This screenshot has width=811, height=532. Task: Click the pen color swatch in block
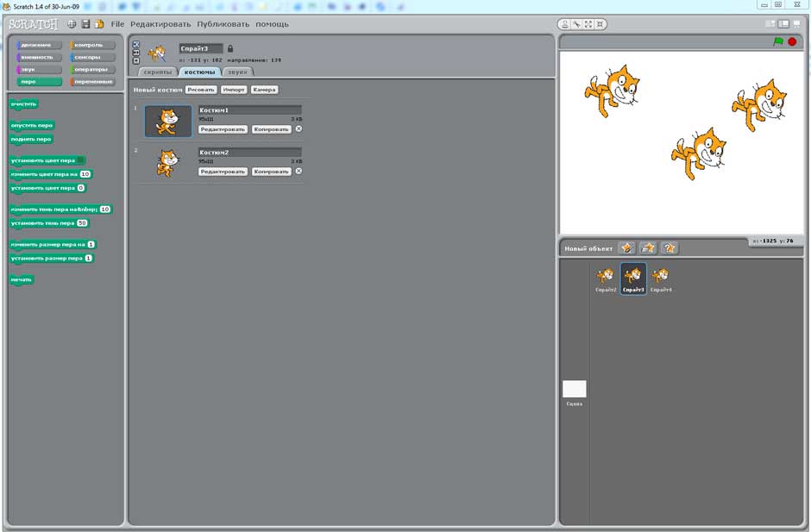[80, 160]
